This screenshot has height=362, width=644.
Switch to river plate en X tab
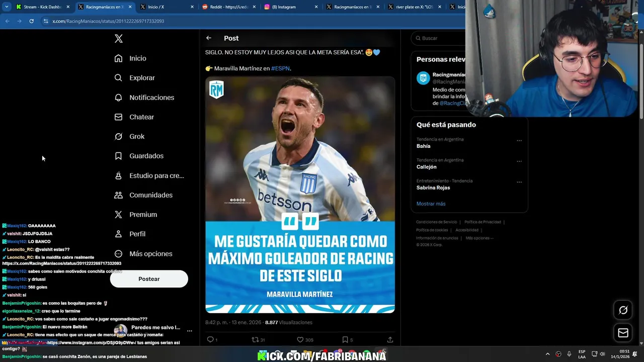point(415,7)
